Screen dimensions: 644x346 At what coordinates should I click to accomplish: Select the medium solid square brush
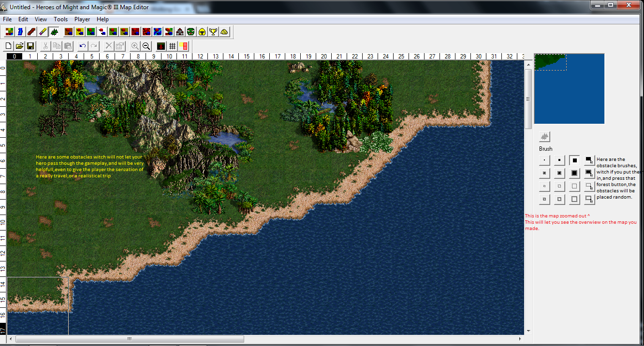click(x=559, y=160)
